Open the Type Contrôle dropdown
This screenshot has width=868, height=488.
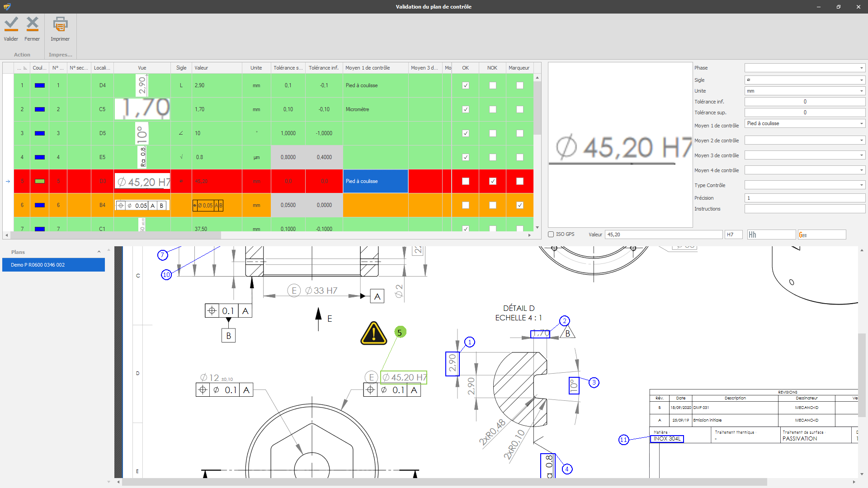click(x=861, y=185)
